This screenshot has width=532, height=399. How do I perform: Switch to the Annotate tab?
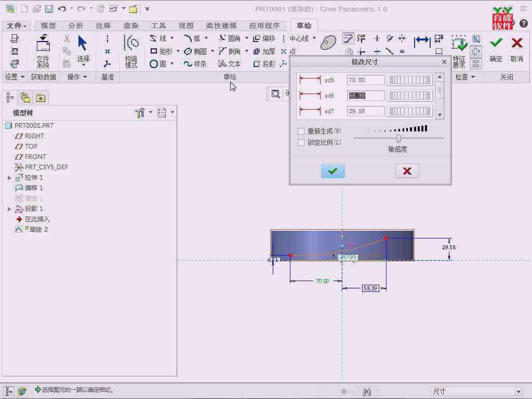coord(103,26)
